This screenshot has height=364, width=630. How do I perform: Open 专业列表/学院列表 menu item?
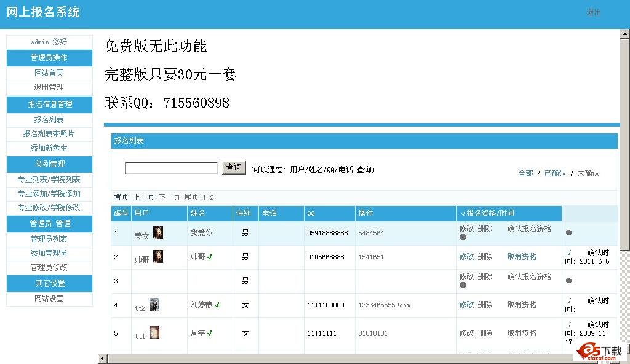(x=49, y=179)
